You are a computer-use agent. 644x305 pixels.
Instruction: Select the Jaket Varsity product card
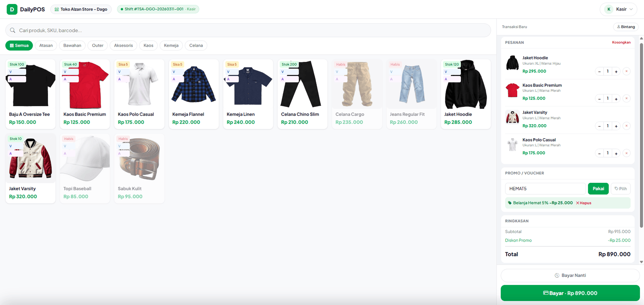coord(31,168)
